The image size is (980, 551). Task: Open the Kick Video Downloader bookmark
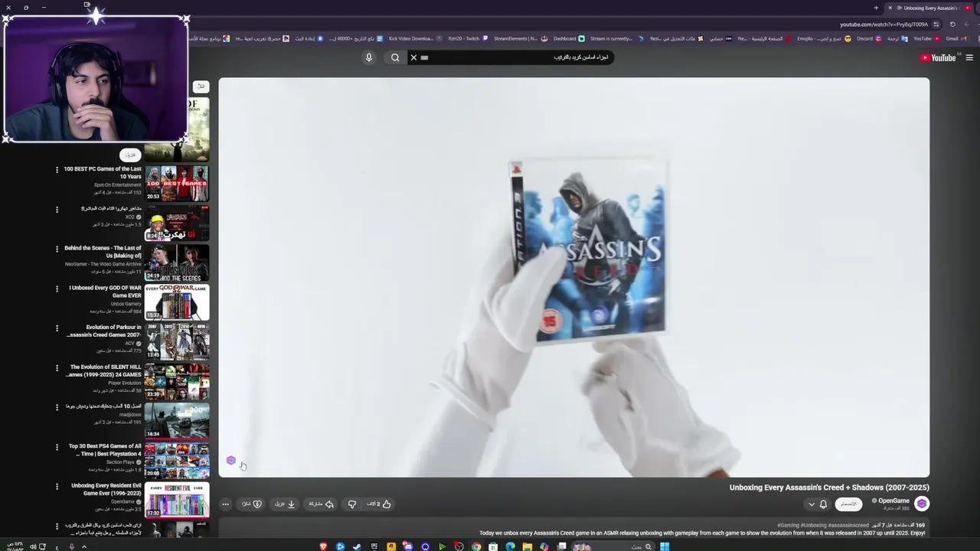(416, 38)
